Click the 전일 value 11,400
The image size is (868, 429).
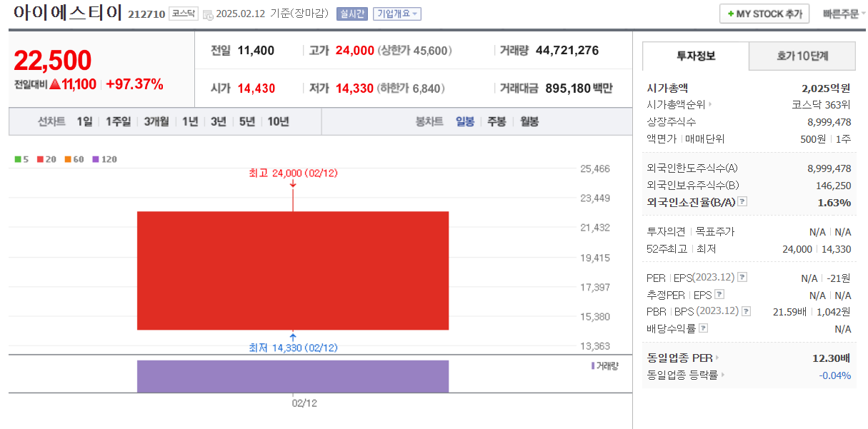coord(256,51)
